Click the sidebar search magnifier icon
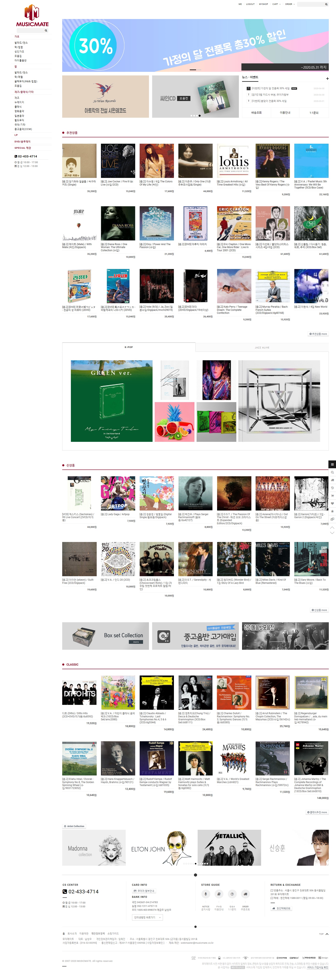The image size is (336, 980). coord(46,30)
